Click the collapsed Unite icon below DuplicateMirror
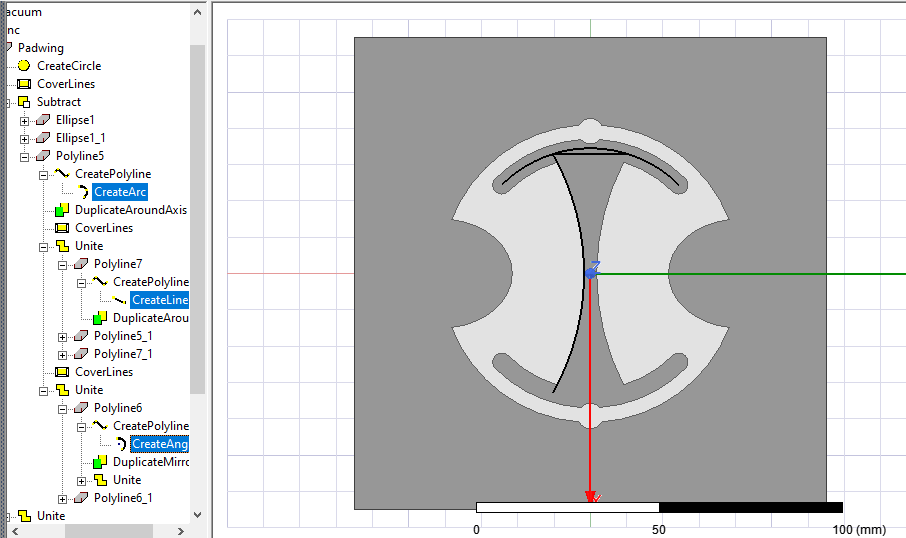906x538 pixels. tap(100, 480)
